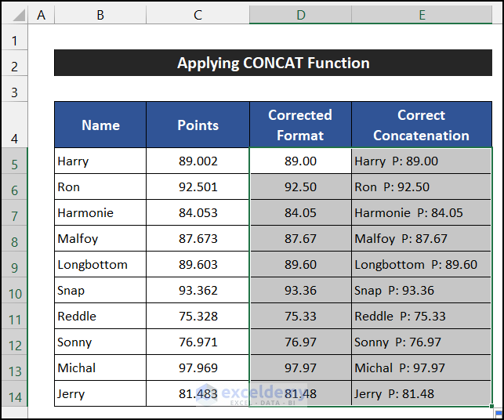Select column D header
Viewport: 504px width, 420px height.
[300, 14]
